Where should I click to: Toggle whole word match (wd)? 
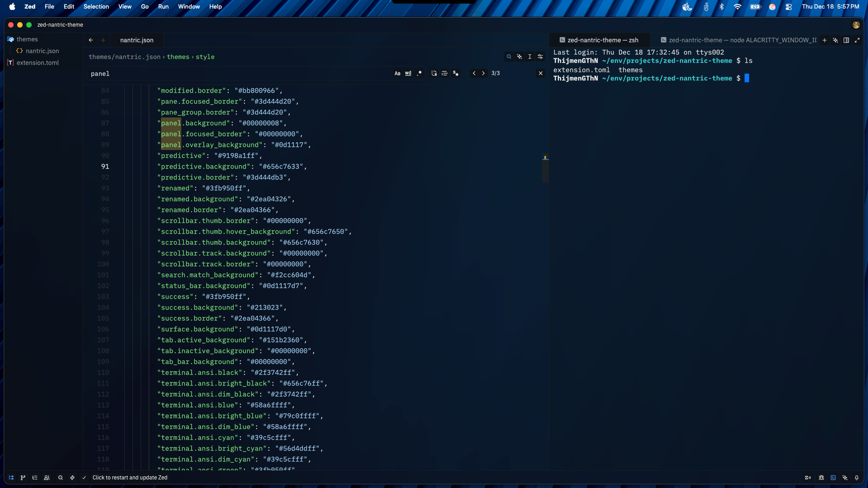click(x=408, y=73)
